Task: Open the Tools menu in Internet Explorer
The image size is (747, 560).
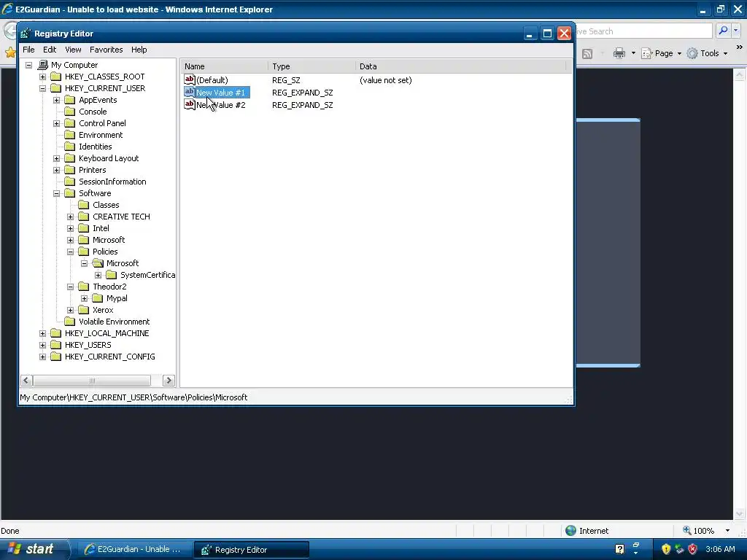Action: coord(708,53)
